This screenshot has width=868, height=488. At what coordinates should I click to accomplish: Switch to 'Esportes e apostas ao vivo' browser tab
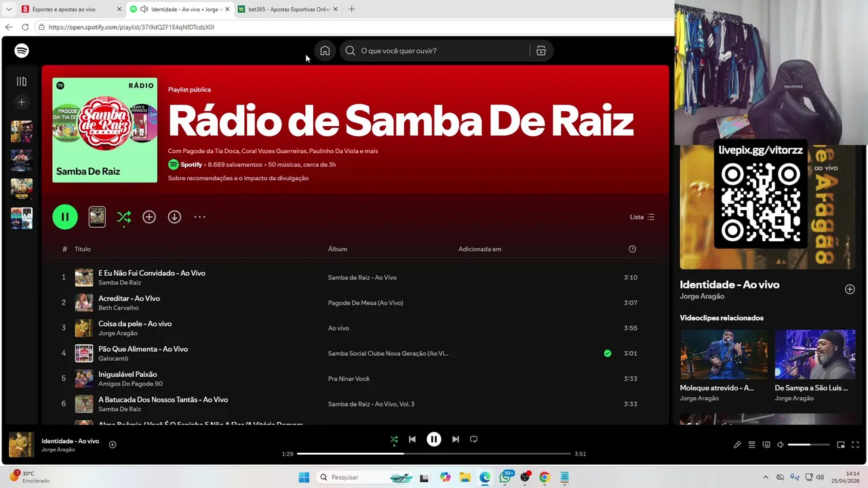point(71,9)
